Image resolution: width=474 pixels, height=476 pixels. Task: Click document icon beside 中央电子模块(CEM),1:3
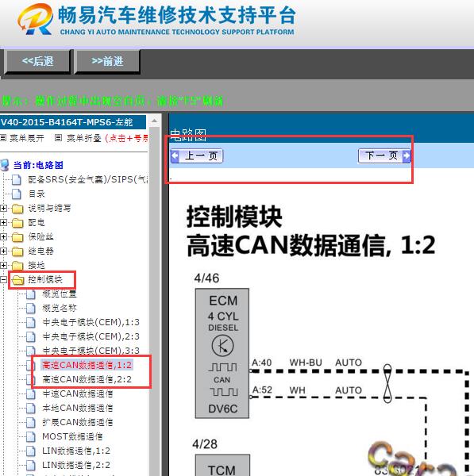(31, 322)
